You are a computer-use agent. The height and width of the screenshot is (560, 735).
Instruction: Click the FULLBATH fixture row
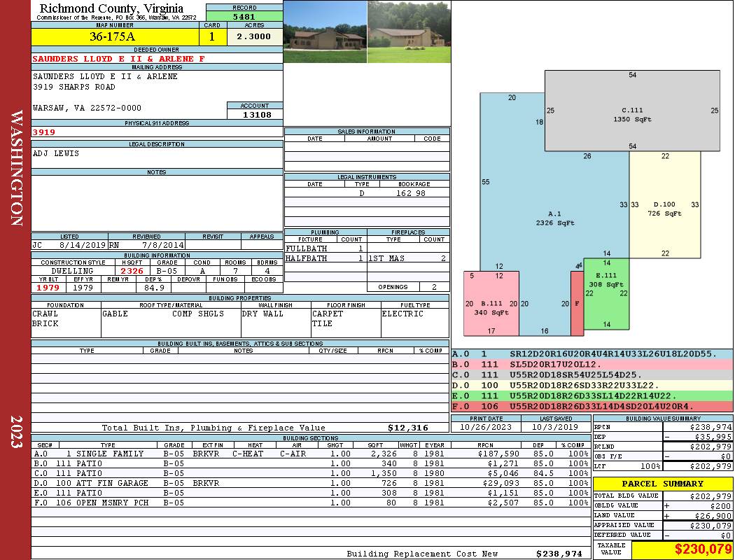325,248
